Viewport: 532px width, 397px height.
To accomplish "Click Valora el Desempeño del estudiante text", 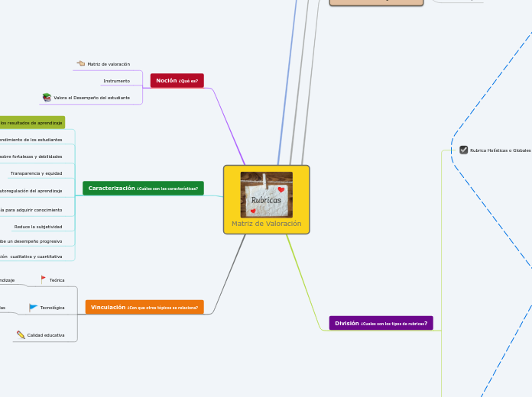I will (x=92, y=98).
